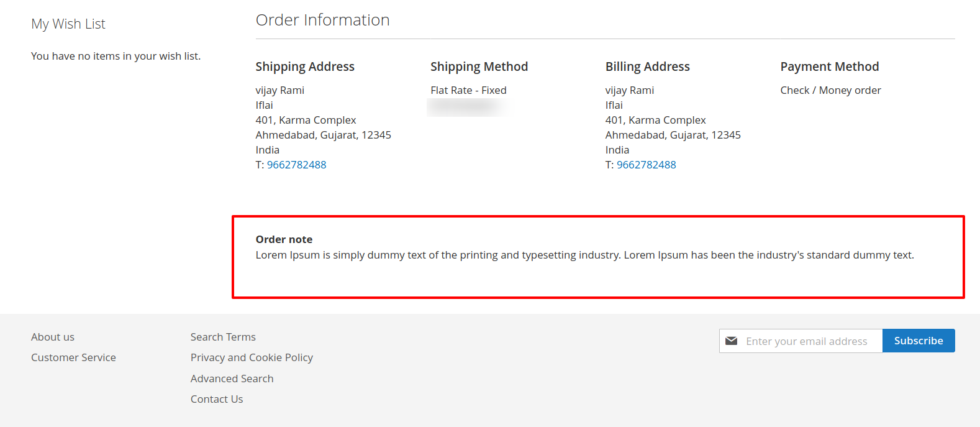
Task: Click the Shipping Method heading
Action: 479,67
